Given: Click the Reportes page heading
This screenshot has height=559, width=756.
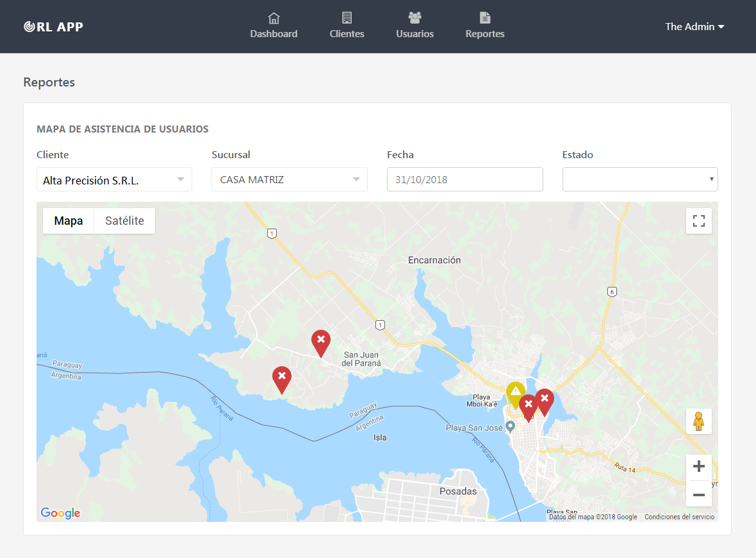Looking at the screenshot, I should [49, 83].
